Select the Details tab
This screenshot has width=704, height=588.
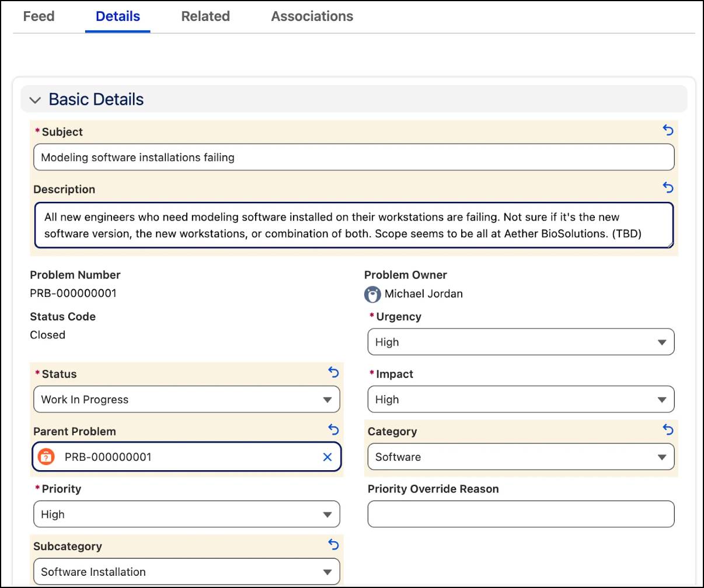click(118, 16)
